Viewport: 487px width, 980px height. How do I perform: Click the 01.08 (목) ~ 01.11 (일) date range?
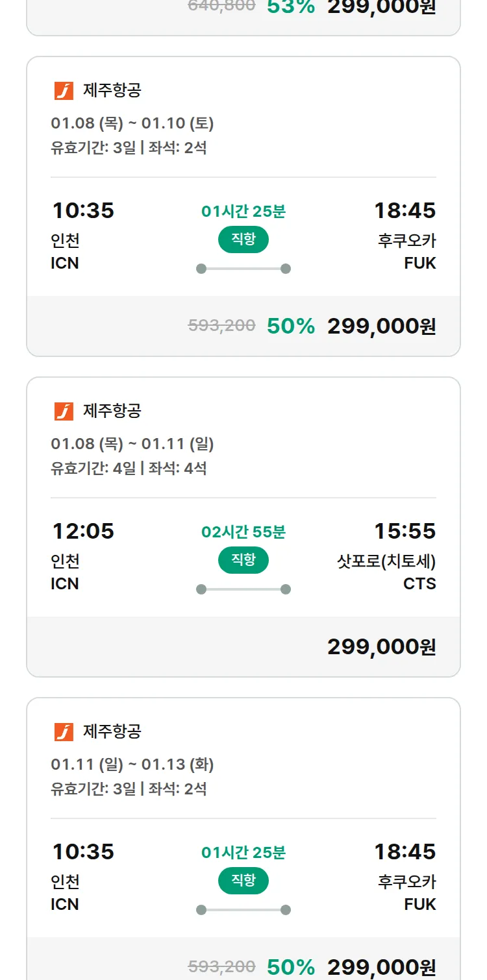(132, 444)
